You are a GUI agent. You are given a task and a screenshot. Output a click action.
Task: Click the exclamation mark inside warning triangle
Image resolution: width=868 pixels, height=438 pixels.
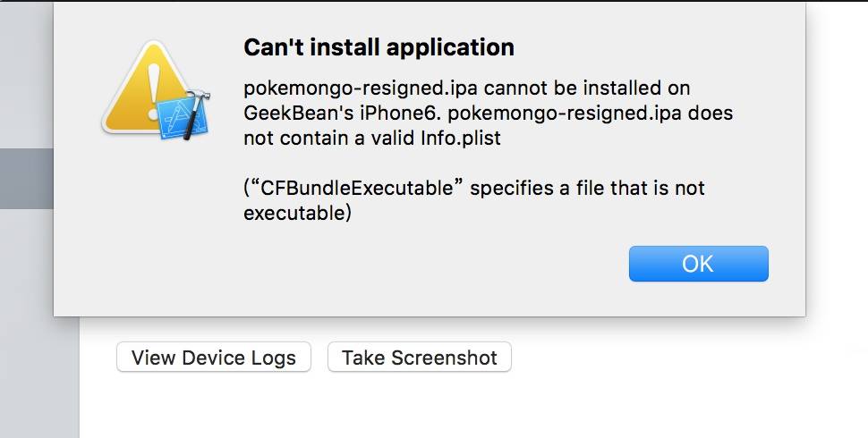click(x=154, y=85)
